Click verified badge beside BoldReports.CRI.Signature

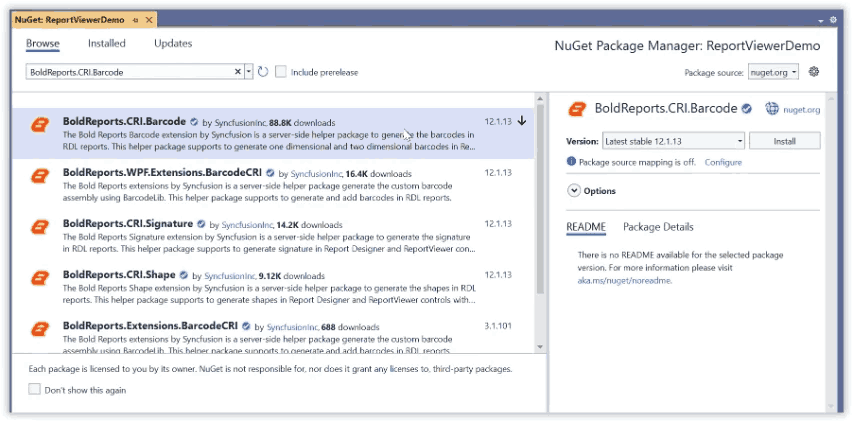pos(201,224)
